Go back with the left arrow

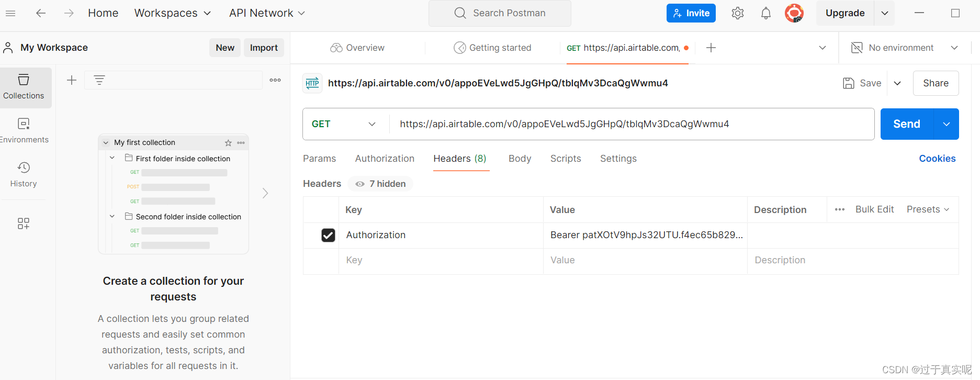(41, 13)
